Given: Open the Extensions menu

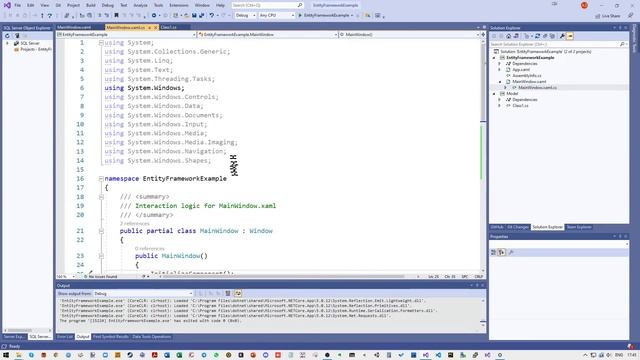Looking at the screenshot, I should coord(179,5).
